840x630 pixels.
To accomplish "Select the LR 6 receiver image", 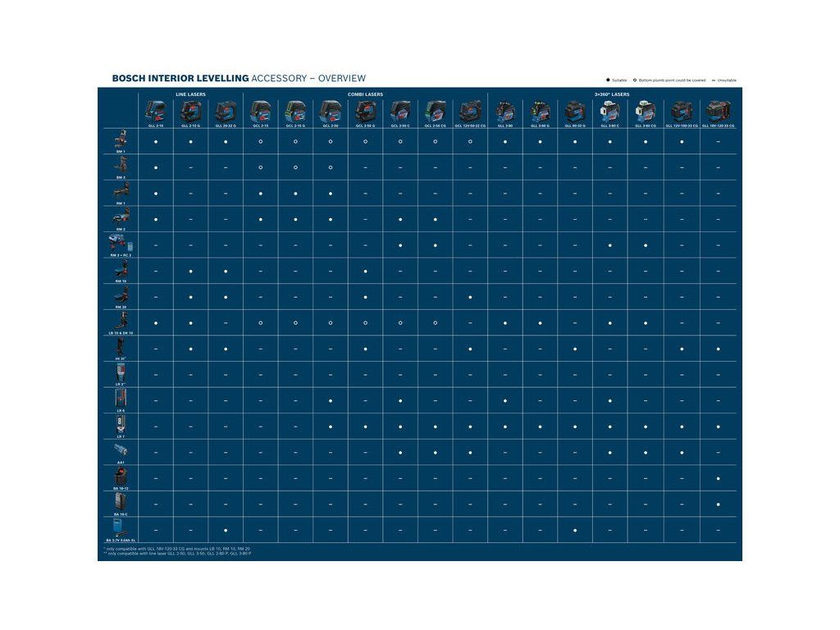I will [121, 399].
